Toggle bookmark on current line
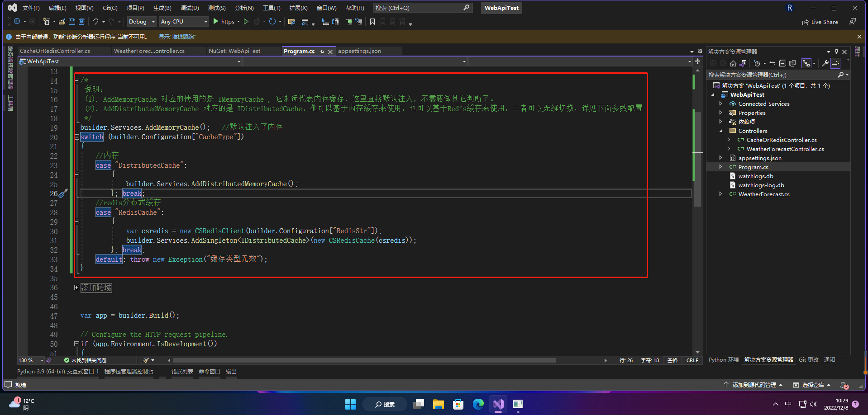 coord(372,21)
